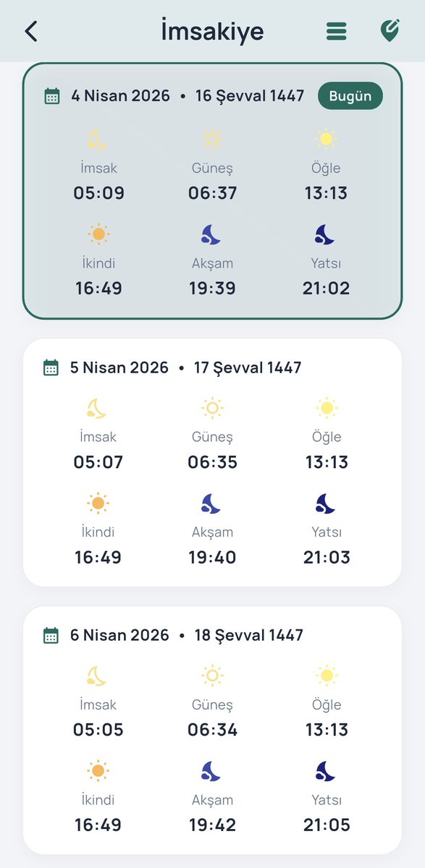This screenshot has height=868, width=425.
Task: Tap the Yatsı moon icon for 6 Nisan
Action: pyautogui.click(x=326, y=771)
